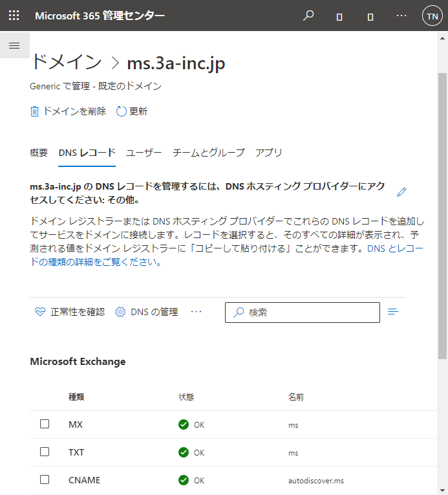This screenshot has width=448, height=495.
Task: Select the MX record checkbox
Action: click(x=45, y=424)
